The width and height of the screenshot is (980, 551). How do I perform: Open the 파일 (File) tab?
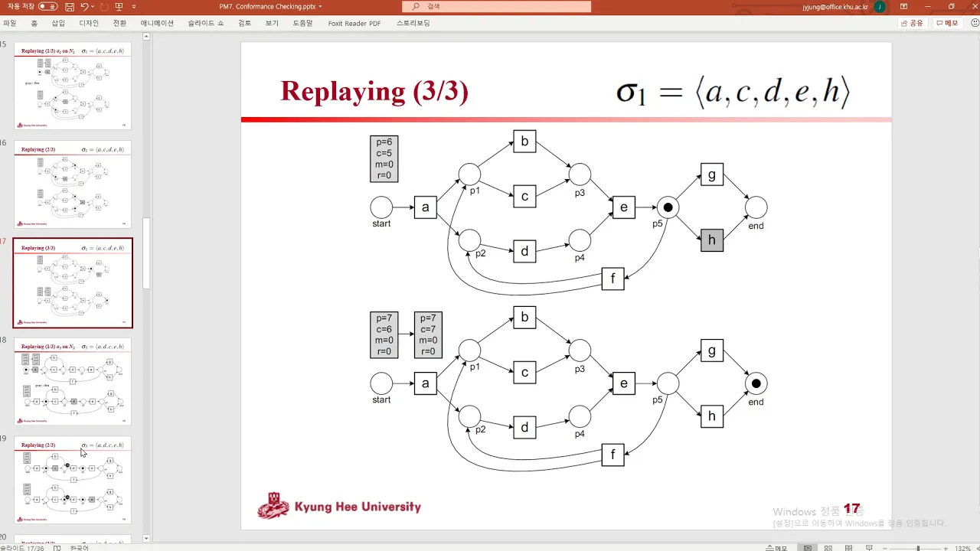pyautogui.click(x=9, y=23)
